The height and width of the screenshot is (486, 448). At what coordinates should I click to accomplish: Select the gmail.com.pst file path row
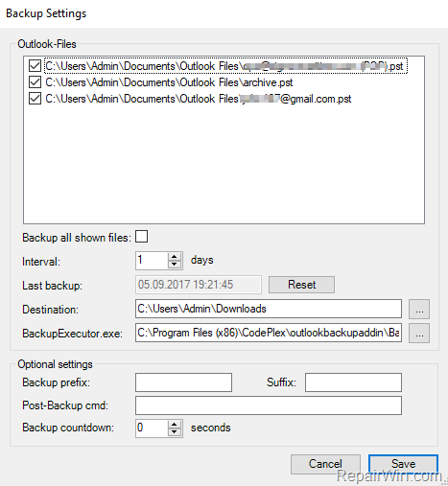coord(199,99)
